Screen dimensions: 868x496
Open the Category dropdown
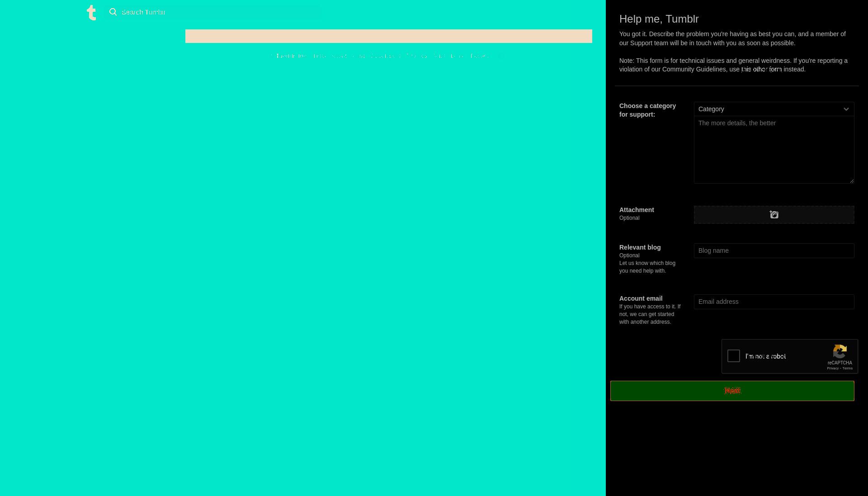coord(774,109)
